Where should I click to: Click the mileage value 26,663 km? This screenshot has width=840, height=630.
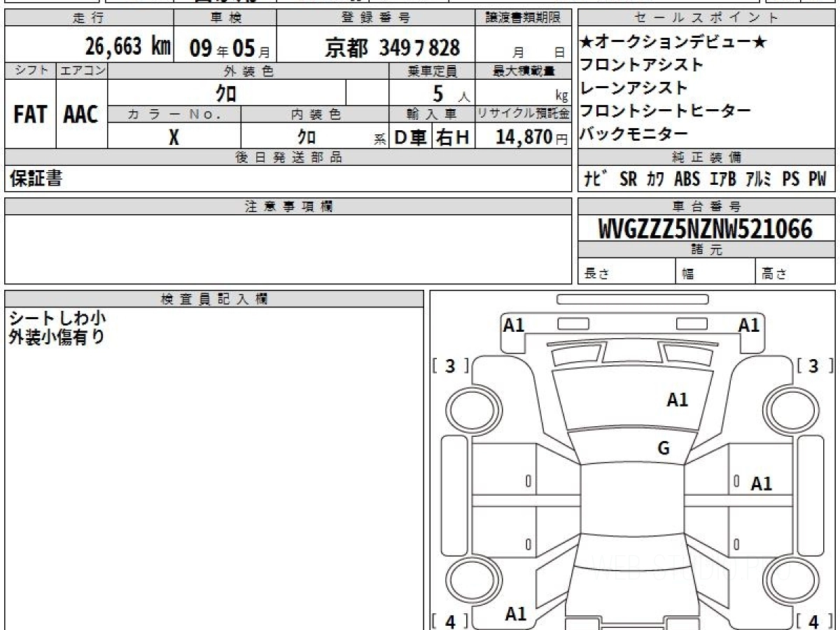click(128, 46)
